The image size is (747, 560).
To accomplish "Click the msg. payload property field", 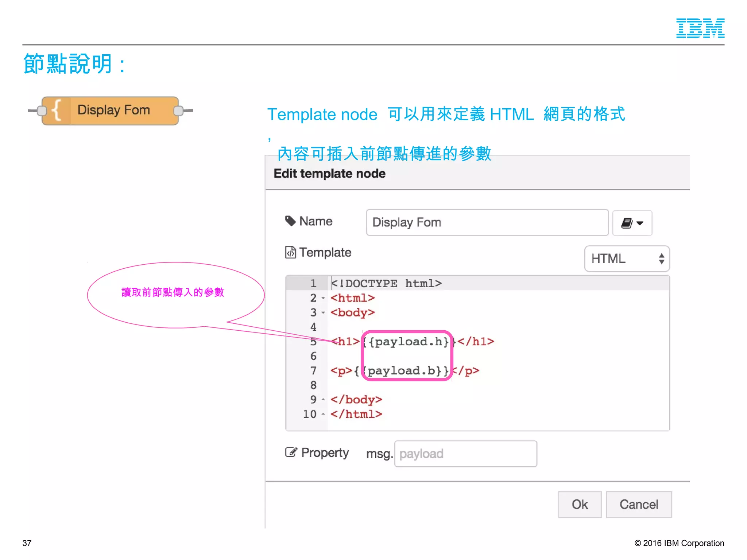I will tap(465, 454).
